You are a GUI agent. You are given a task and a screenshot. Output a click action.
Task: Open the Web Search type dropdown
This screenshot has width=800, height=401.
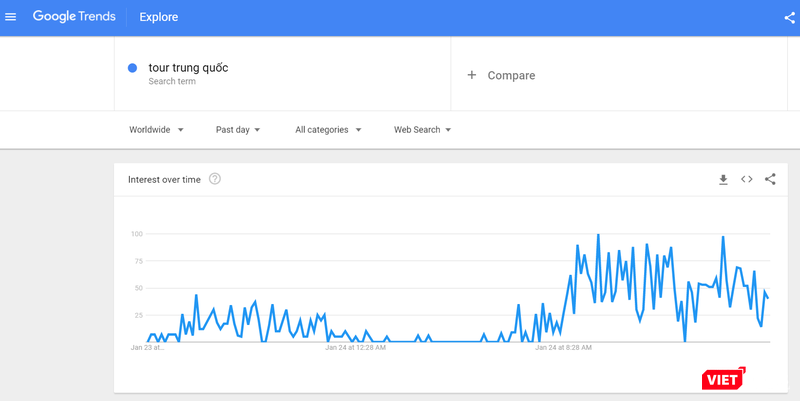pyautogui.click(x=422, y=130)
